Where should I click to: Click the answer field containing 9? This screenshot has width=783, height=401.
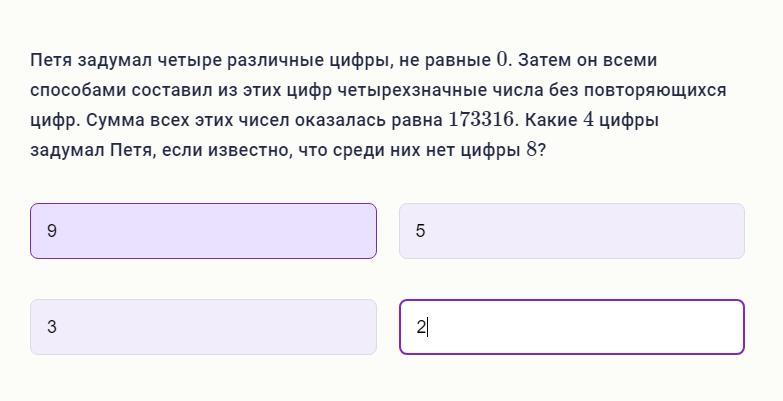203,231
